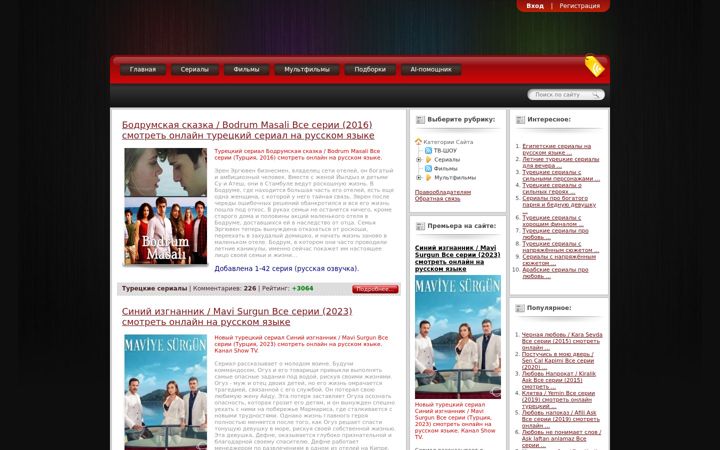Open Турецкие сериалы с хорошим финалом link
Image resolution: width=720 pixels, height=450 pixels.
click(x=553, y=221)
